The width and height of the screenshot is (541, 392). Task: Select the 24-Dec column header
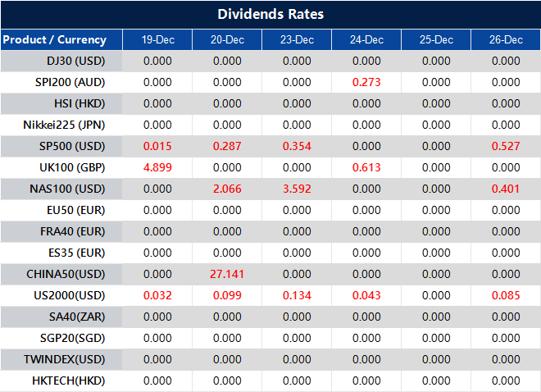tap(366, 39)
